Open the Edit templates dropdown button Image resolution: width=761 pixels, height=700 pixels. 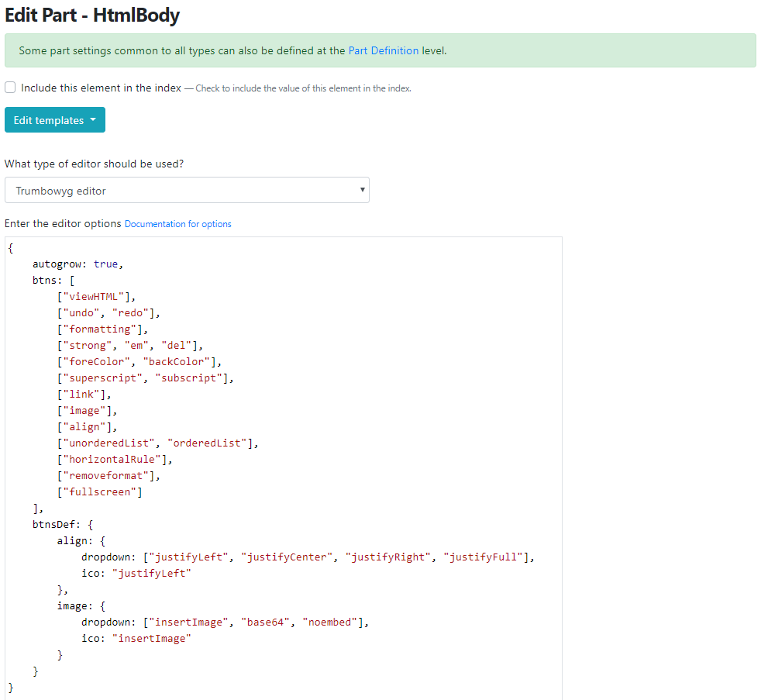pos(55,120)
